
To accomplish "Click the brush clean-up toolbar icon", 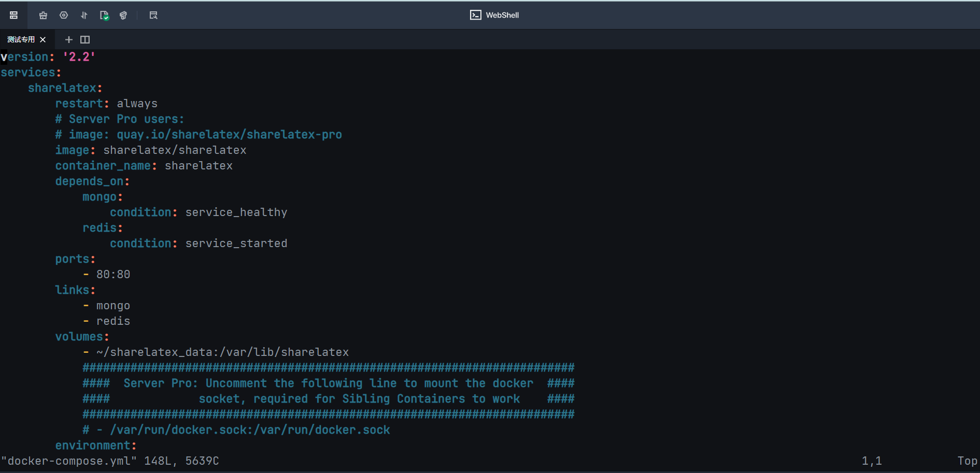I will 43,15.
